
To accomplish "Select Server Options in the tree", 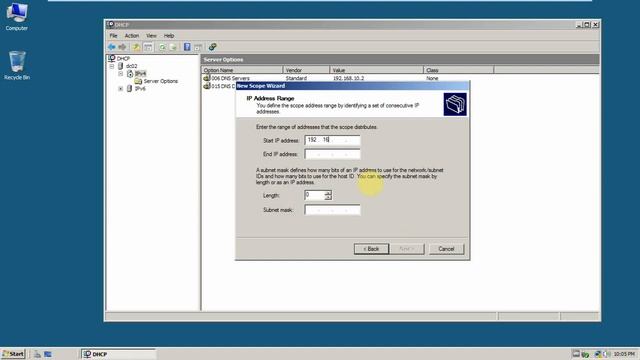I will coord(160,81).
